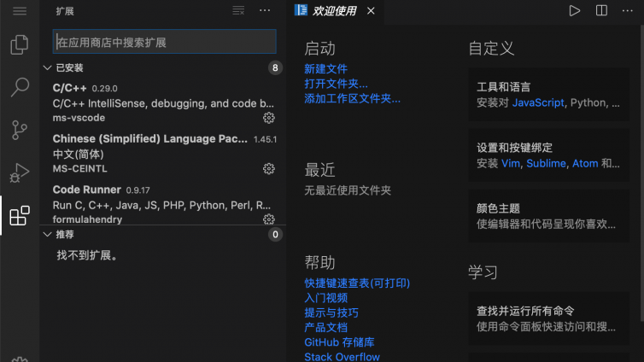
Task: Click the 找不到扩展。 message
Action: pos(88,255)
